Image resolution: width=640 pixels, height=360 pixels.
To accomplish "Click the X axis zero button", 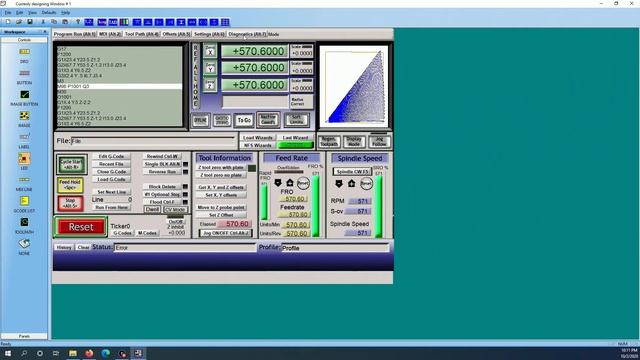I will [x=210, y=51].
